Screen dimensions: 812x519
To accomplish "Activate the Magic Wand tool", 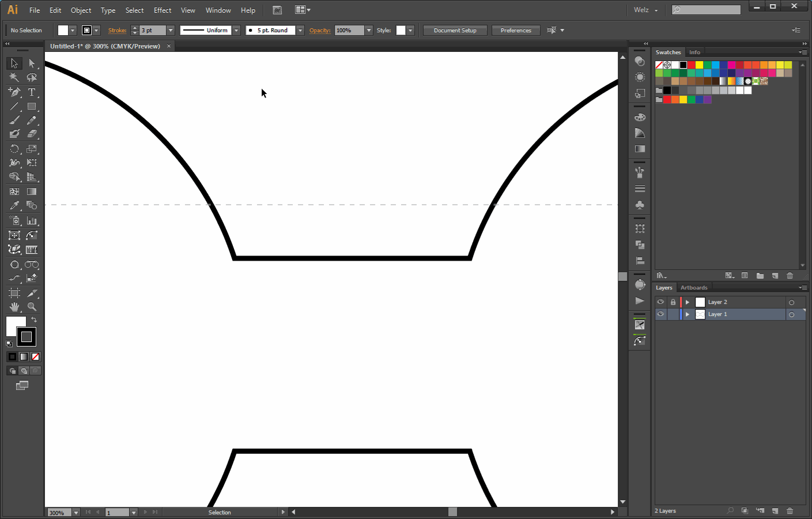I will click(14, 77).
